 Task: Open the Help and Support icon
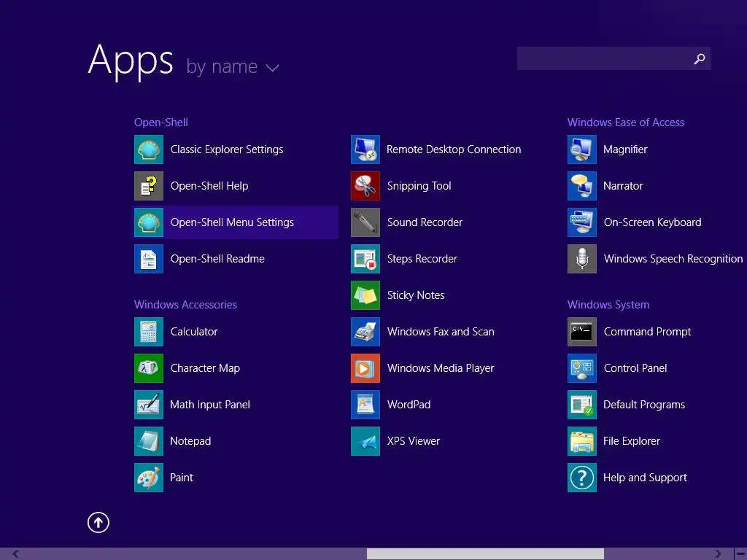[582, 478]
